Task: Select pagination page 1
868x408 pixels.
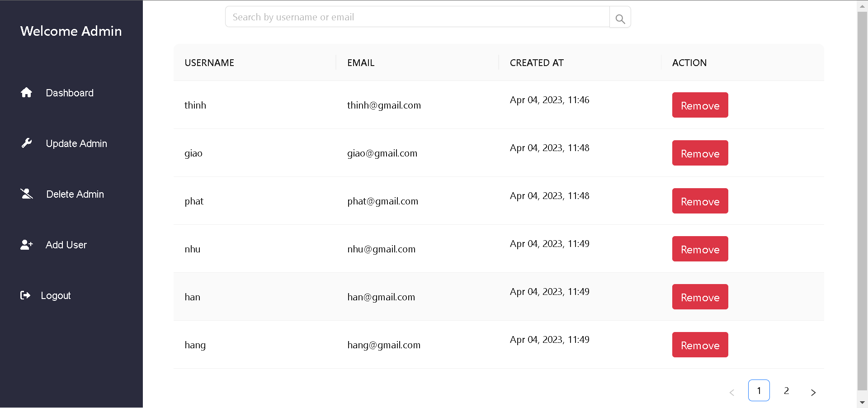Action: [759, 390]
